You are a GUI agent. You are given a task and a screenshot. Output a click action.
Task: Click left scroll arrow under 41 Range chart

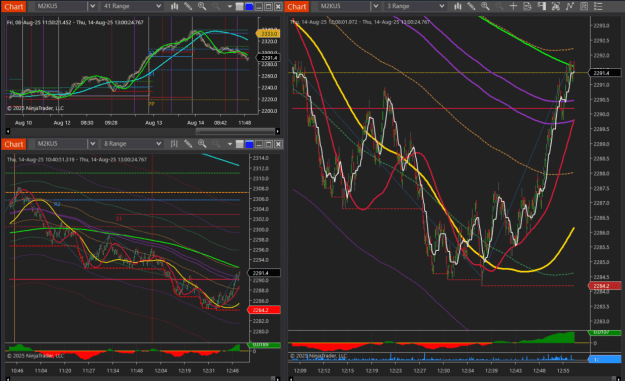coord(8,131)
